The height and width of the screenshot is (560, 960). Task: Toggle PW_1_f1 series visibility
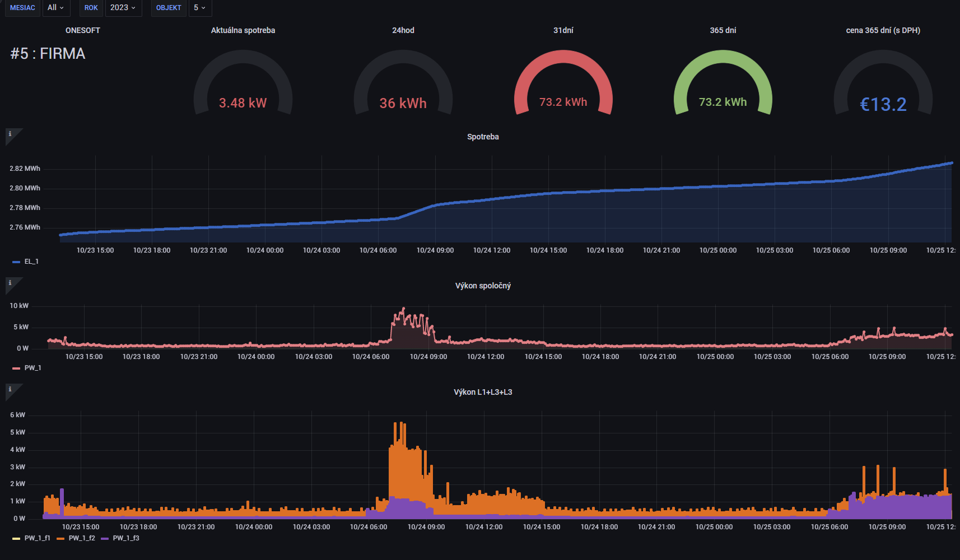tap(37, 538)
